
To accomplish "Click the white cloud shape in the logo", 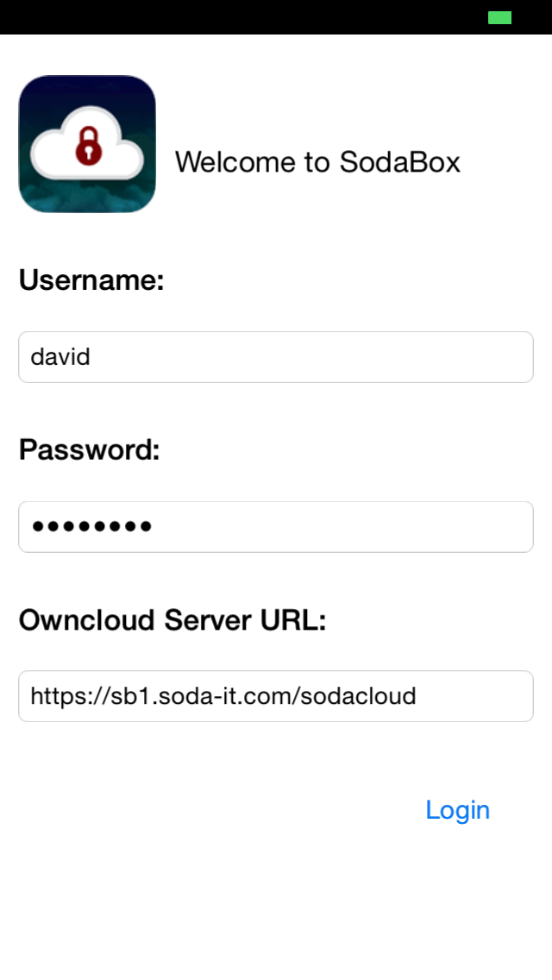I will tap(87, 143).
